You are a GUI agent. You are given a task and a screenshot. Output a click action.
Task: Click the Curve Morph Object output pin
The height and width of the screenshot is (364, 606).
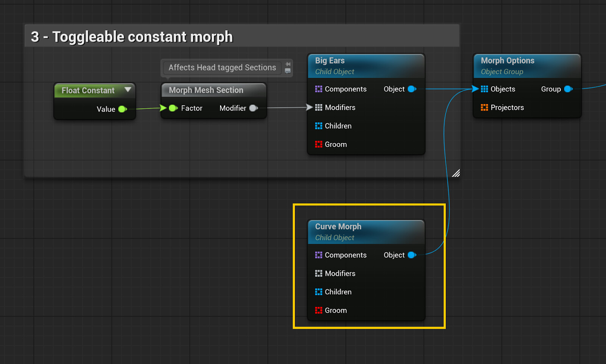412,255
